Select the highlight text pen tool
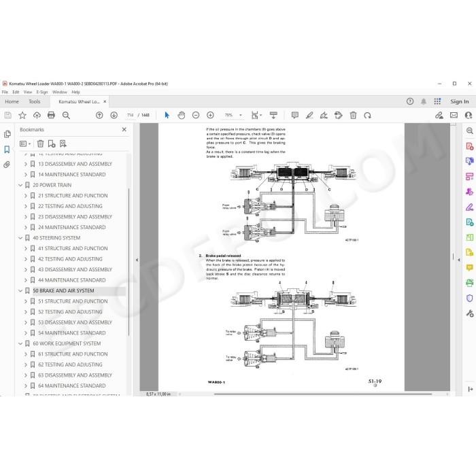This screenshot has height=476, width=476. pos(309,115)
